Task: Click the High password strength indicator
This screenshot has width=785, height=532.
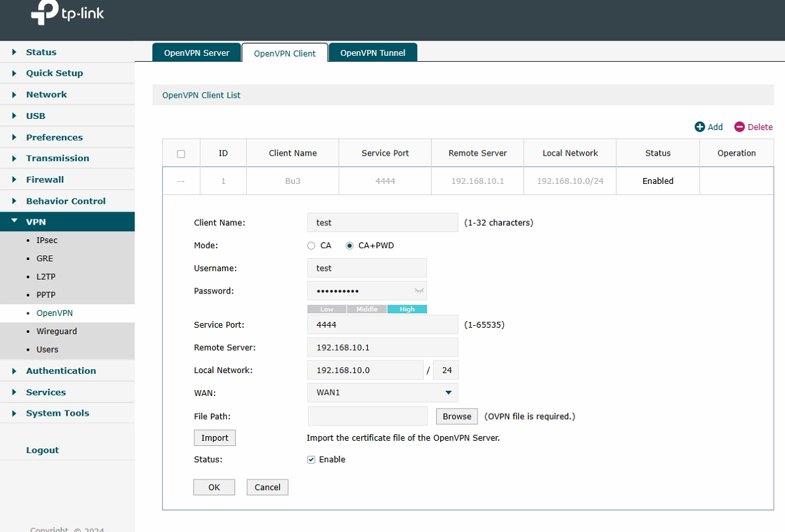Action: (x=407, y=309)
